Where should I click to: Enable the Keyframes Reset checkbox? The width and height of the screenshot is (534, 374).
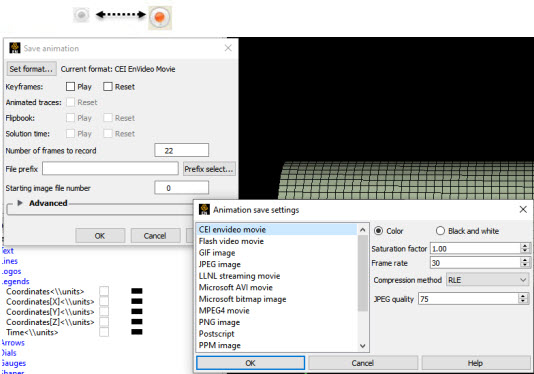click(108, 87)
